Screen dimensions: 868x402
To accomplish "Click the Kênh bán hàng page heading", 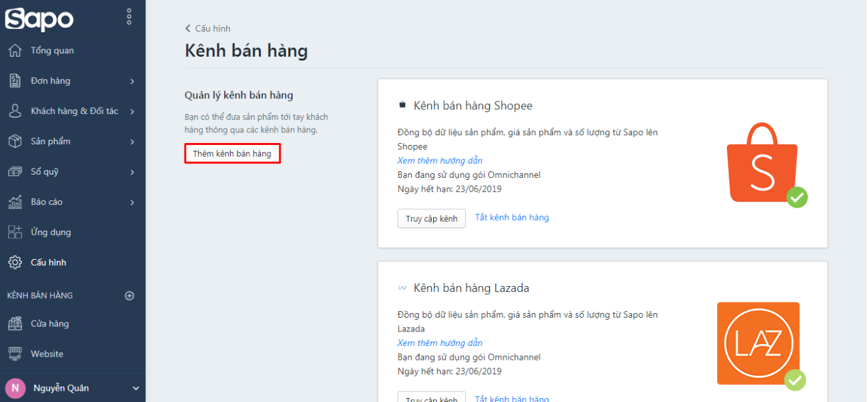I will click(x=246, y=51).
